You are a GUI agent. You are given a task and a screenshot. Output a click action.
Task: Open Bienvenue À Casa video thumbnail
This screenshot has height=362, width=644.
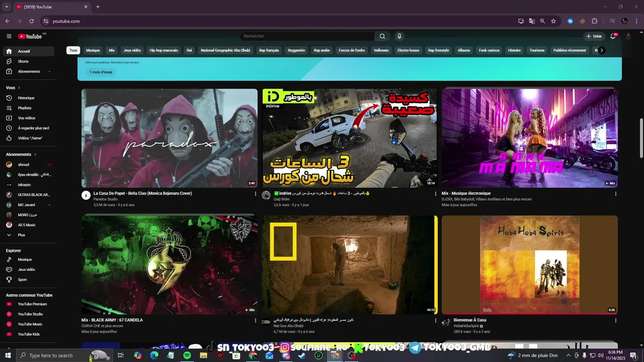click(x=530, y=265)
